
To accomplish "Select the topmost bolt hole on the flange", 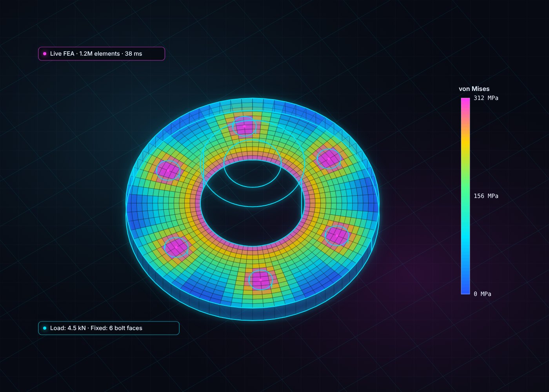I will pyautogui.click(x=244, y=127).
